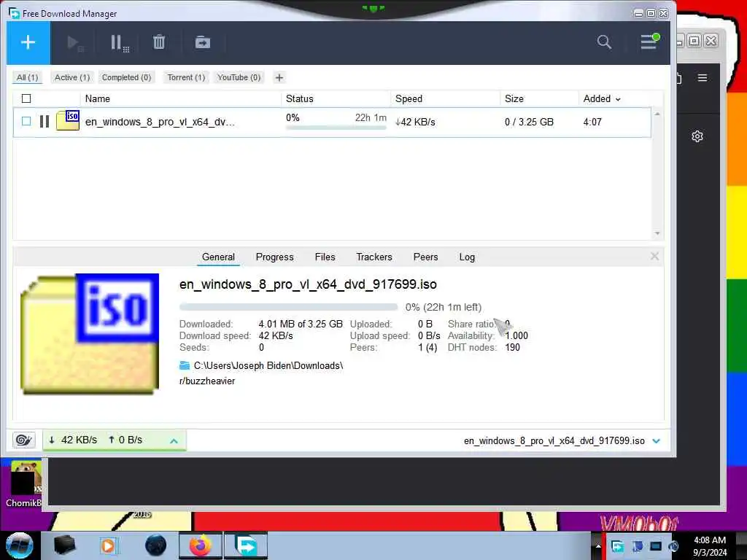Image resolution: width=747 pixels, height=560 pixels.
Task: Close the download details panel
Action: (x=654, y=257)
